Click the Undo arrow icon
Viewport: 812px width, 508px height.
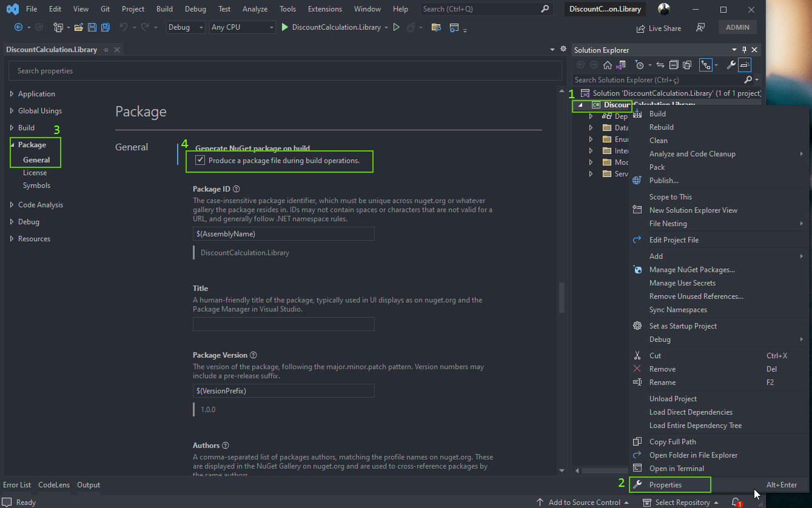[x=123, y=27]
